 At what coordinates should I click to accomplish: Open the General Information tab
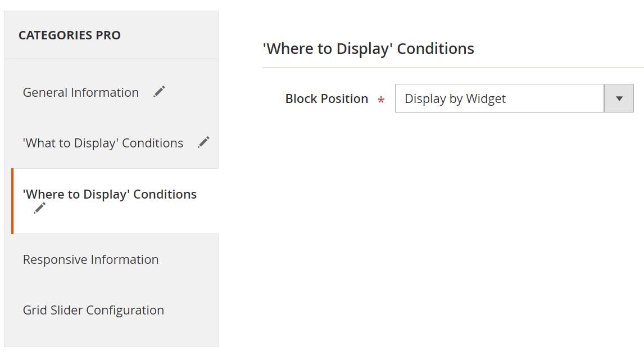pyautogui.click(x=81, y=92)
